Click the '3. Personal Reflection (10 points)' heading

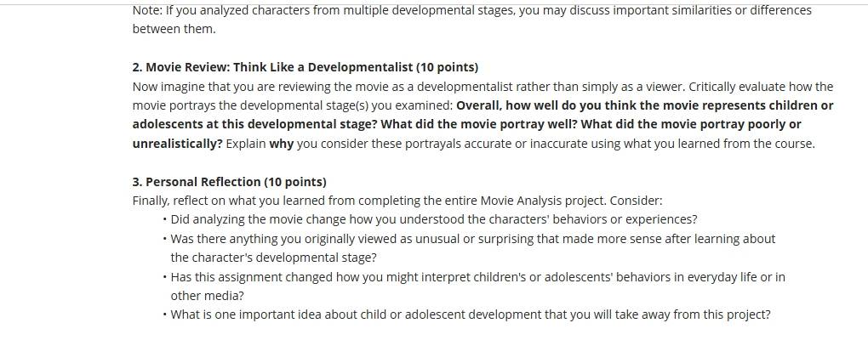pyautogui.click(x=229, y=182)
